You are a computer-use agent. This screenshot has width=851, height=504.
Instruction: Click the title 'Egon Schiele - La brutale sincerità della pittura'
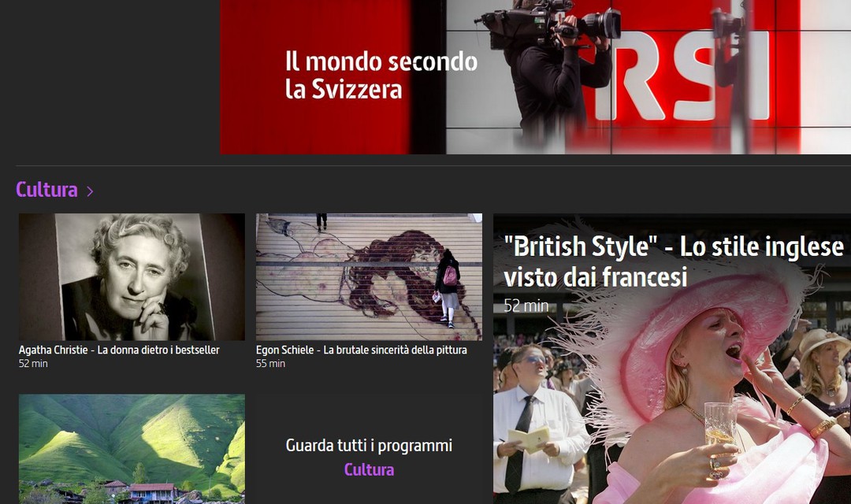coord(361,350)
